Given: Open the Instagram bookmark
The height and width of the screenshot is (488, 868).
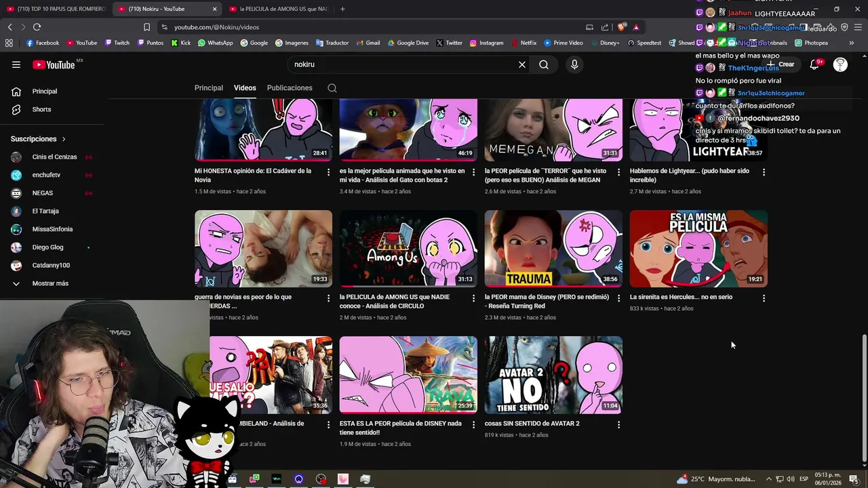Looking at the screenshot, I should pyautogui.click(x=486, y=43).
